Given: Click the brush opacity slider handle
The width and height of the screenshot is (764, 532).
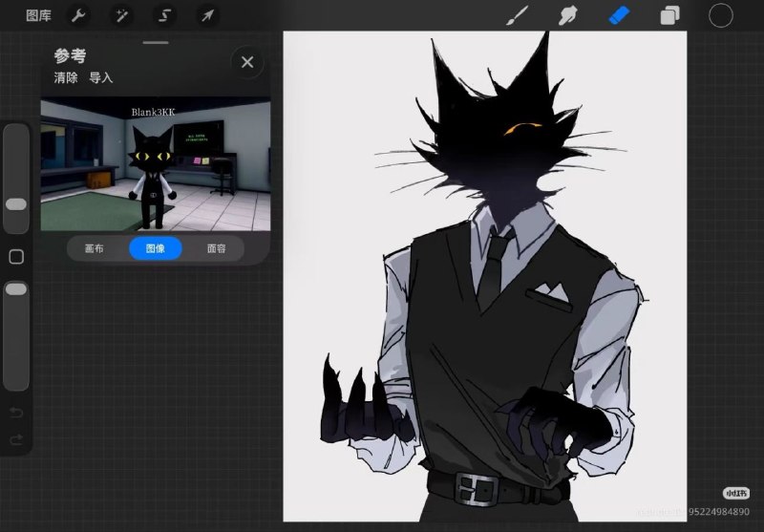Looking at the screenshot, I should click(x=16, y=289).
